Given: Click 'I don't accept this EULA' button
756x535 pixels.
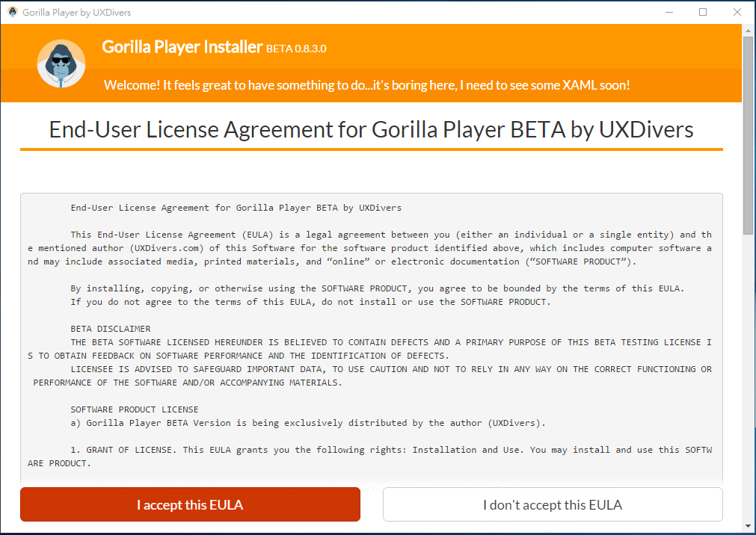Looking at the screenshot, I should [553, 504].
